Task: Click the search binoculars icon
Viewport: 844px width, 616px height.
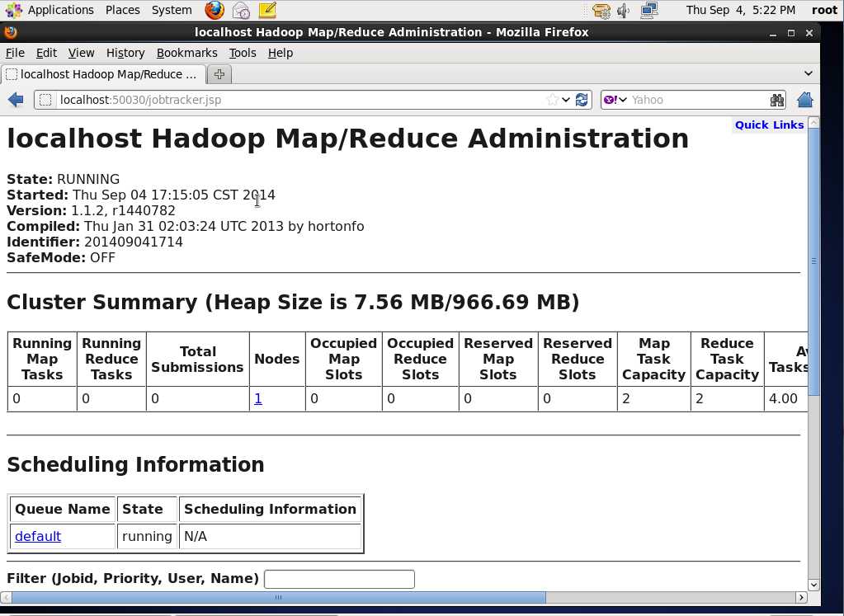Action: [x=776, y=100]
